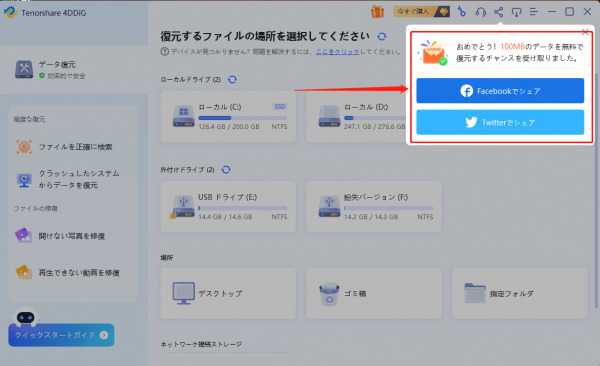The width and height of the screenshot is (600, 366).
Task: Close the share popup
Action: pyautogui.click(x=585, y=32)
